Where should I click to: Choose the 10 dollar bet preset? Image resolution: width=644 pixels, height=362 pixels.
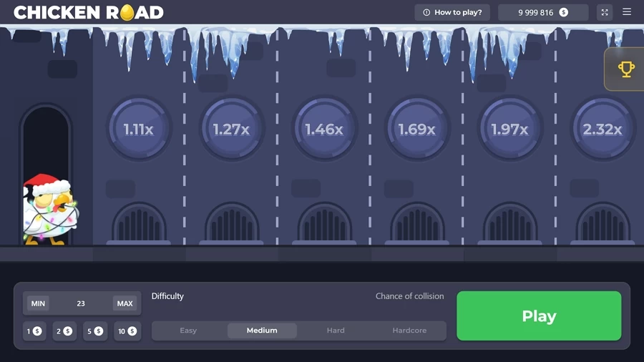(127, 331)
